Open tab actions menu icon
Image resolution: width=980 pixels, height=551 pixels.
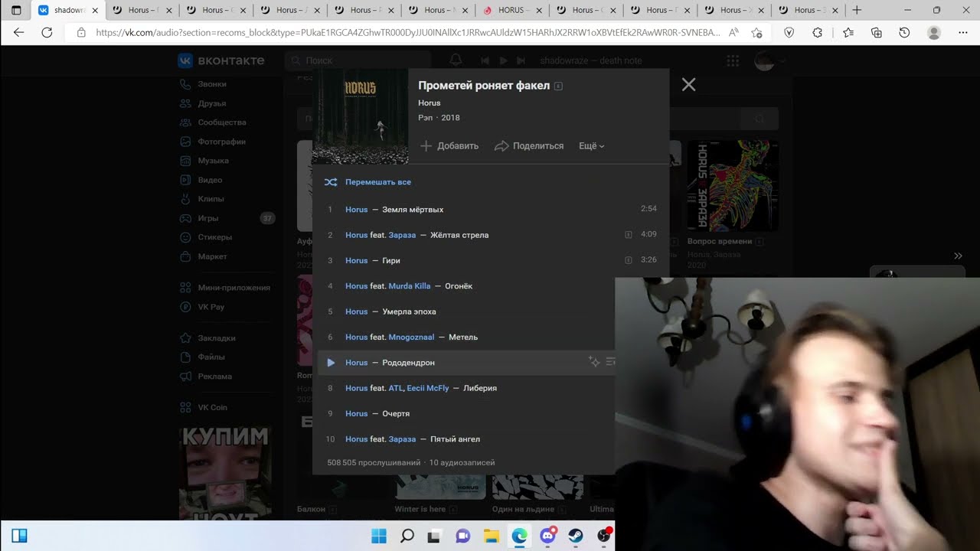click(x=16, y=10)
